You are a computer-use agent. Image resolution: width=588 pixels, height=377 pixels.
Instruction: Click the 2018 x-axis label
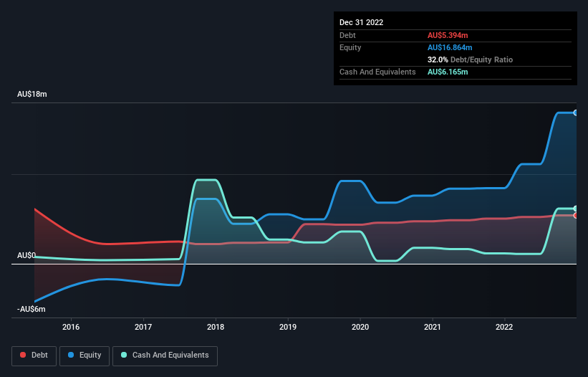tap(216, 327)
